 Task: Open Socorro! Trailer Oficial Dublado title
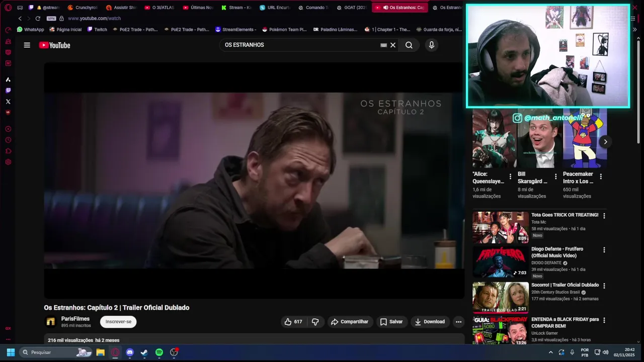565,285
